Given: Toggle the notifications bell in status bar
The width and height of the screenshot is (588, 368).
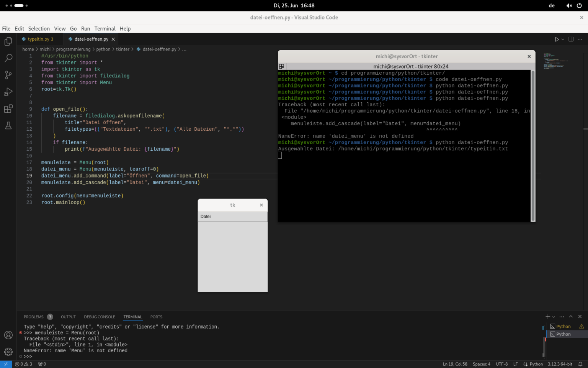Looking at the screenshot, I should click(x=580, y=364).
